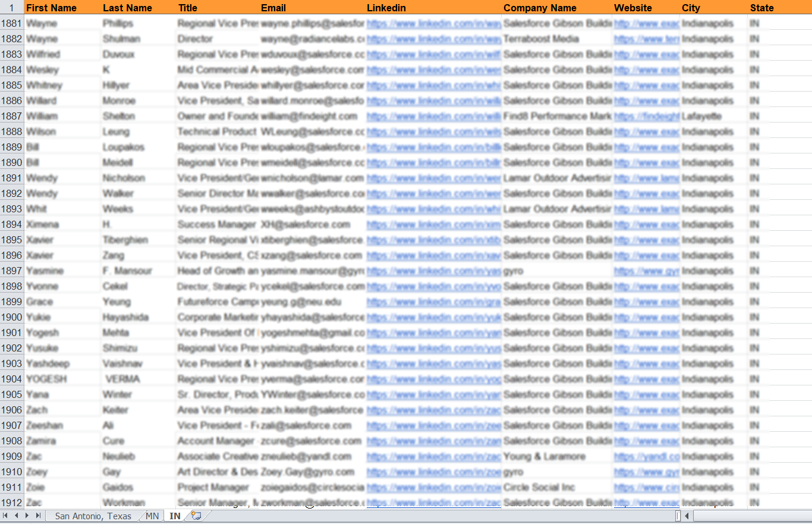812x524 pixels.
Task: Select row number 1912
Action: [12, 503]
